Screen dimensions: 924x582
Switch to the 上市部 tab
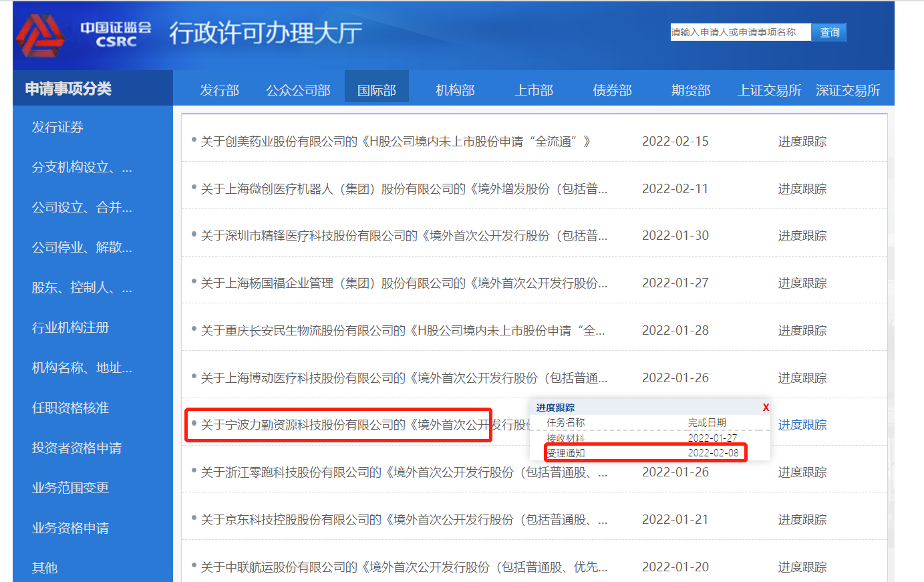click(534, 90)
